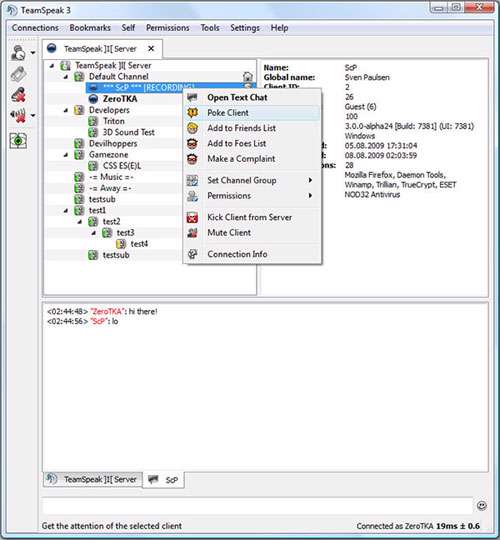500x540 pixels.
Task: Choose Add to Foes List
Action: [252, 143]
